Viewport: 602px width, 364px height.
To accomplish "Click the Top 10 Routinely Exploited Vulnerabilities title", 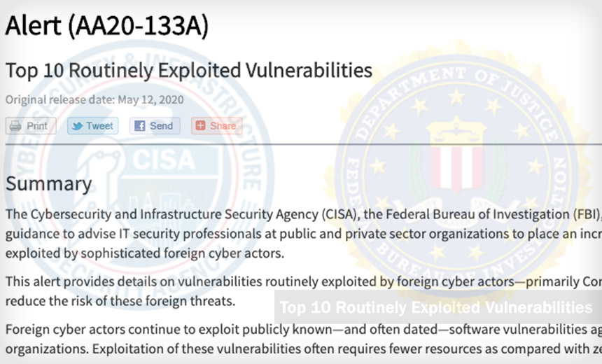I will click(189, 70).
